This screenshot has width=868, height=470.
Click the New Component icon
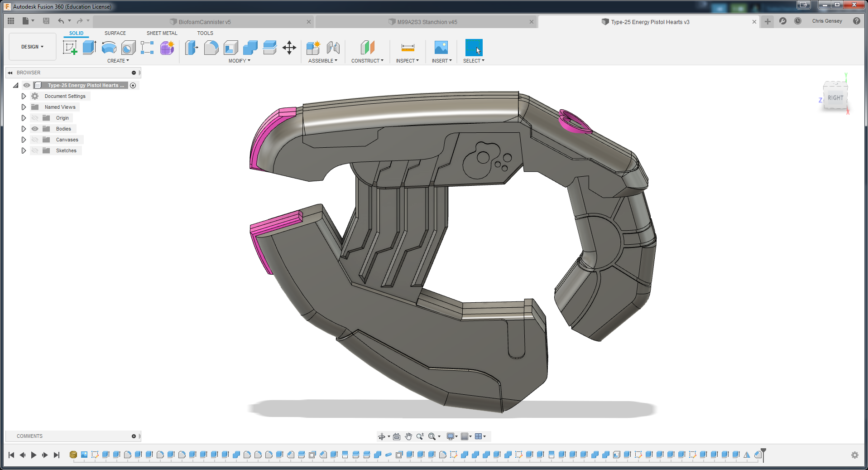coord(313,48)
